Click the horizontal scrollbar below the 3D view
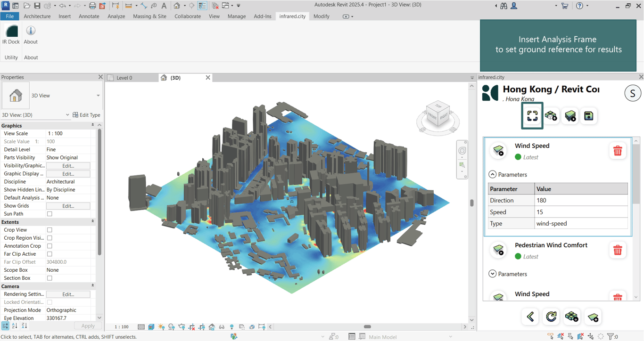 [x=367, y=326]
